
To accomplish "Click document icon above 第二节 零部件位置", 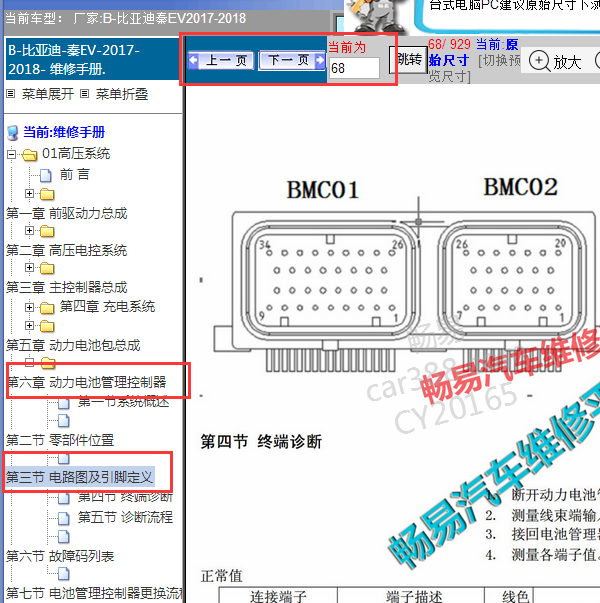I will tap(63, 421).
